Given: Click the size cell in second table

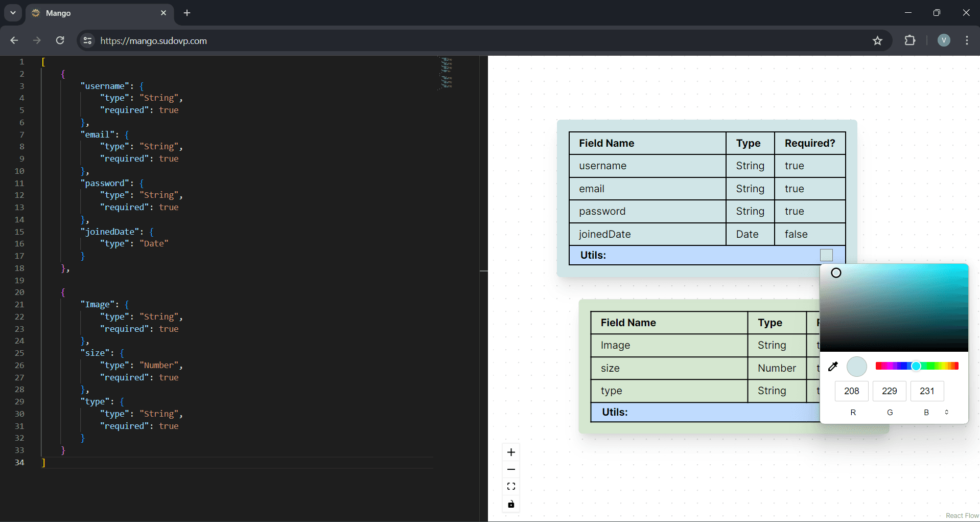Looking at the screenshot, I should [669, 368].
